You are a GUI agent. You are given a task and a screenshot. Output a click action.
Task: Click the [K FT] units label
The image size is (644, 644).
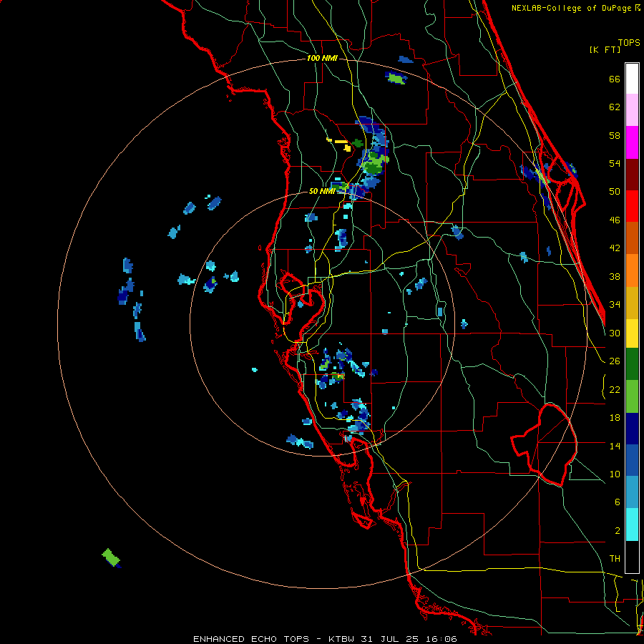coord(605,49)
